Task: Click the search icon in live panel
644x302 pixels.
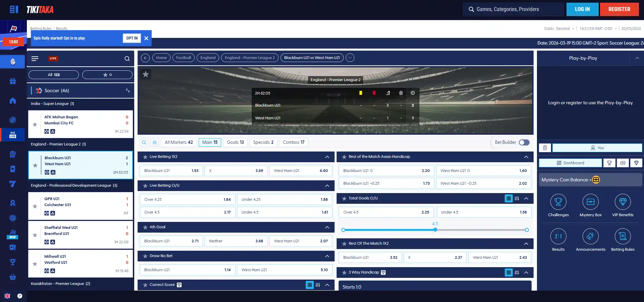Action: 127,59
